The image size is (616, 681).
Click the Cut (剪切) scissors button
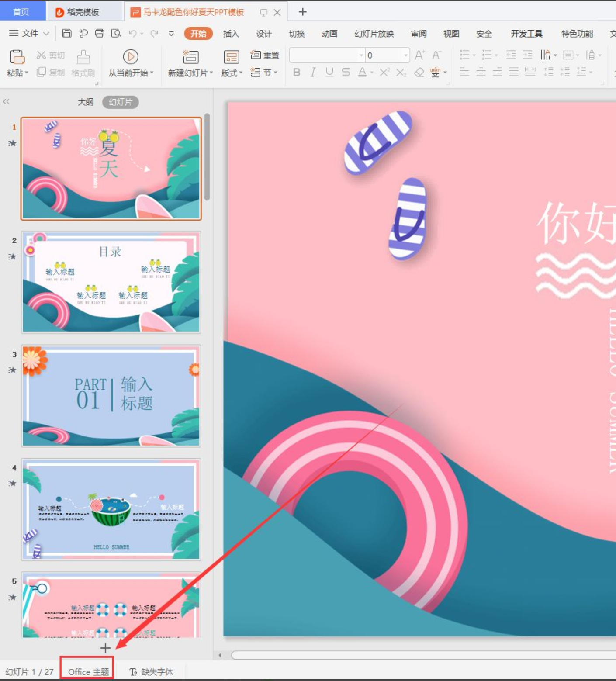50,55
